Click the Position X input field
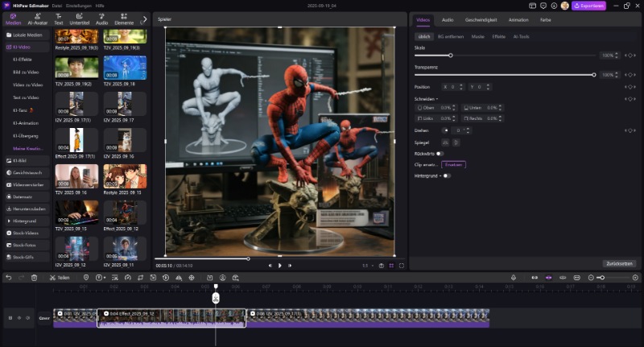 (453, 87)
